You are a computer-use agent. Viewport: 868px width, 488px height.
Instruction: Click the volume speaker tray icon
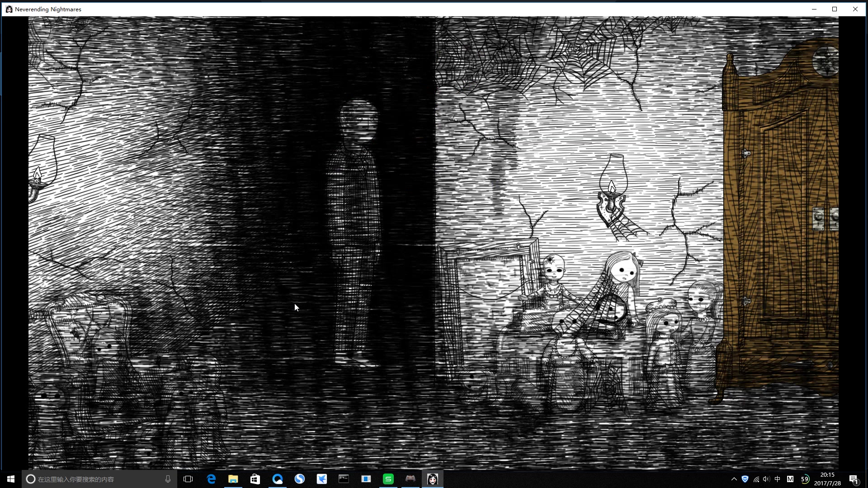coord(766,479)
